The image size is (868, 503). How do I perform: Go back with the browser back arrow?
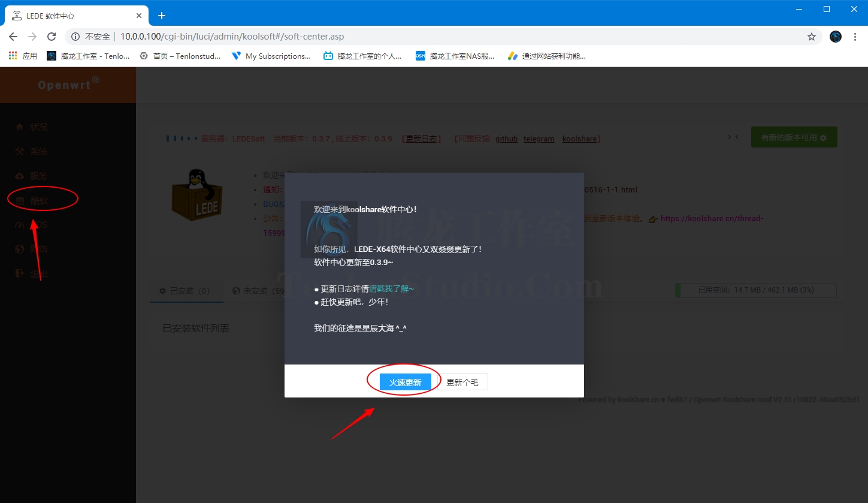[13, 37]
